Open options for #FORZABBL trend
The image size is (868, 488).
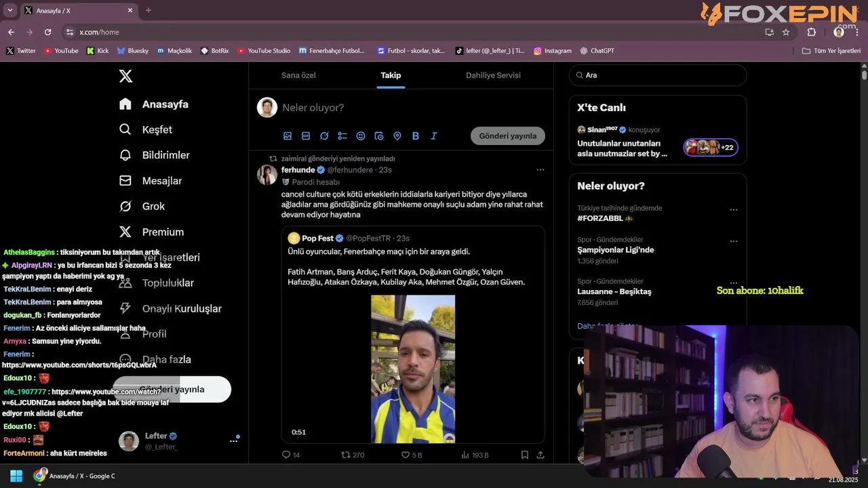(x=733, y=210)
